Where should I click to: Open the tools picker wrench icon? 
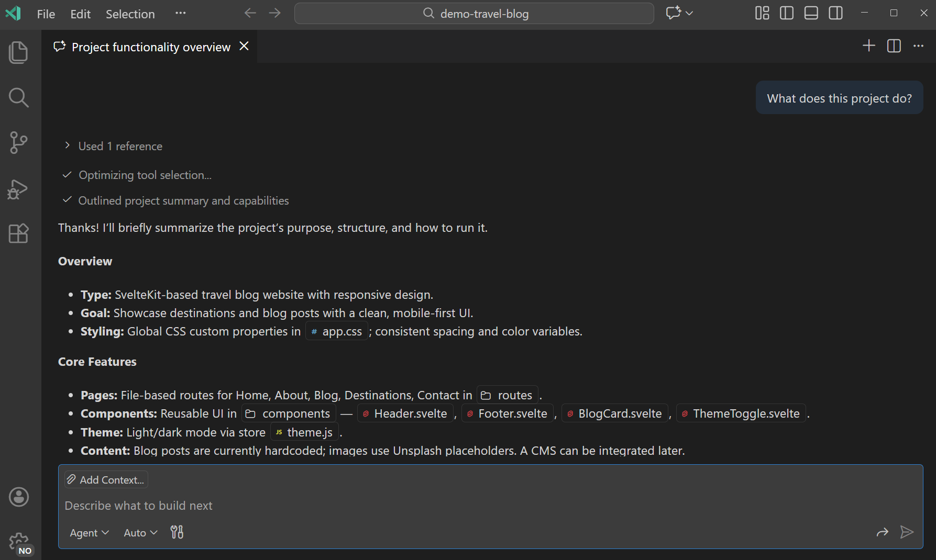177,532
